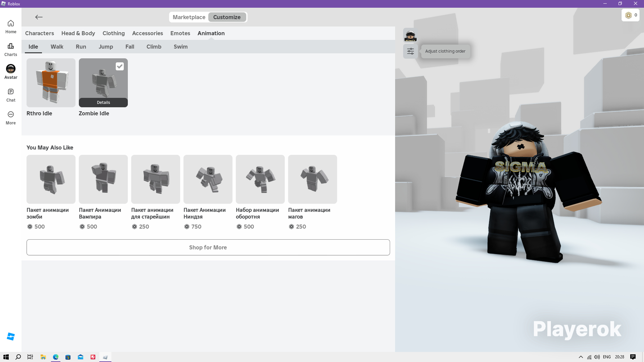Screen dimensions: 644x362
Task: Open Windows taskbar search
Action: pyautogui.click(x=18, y=357)
